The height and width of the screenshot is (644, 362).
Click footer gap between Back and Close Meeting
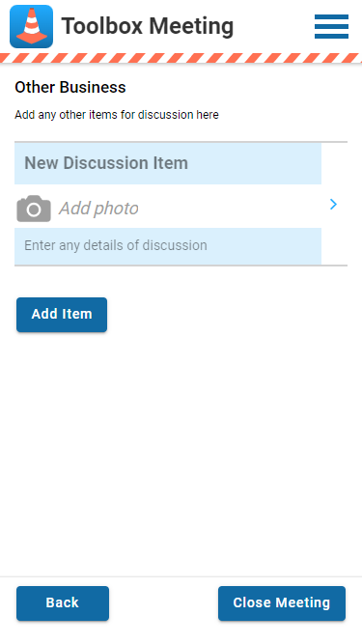click(x=163, y=602)
